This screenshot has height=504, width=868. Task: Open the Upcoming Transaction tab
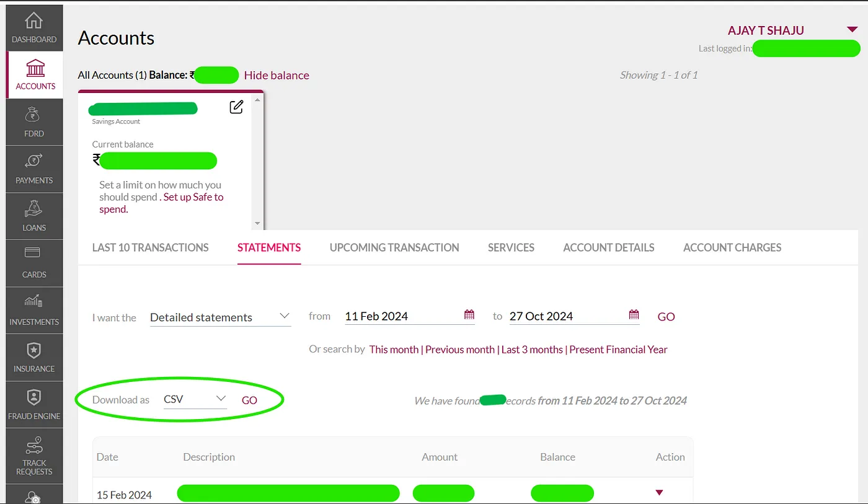(394, 247)
